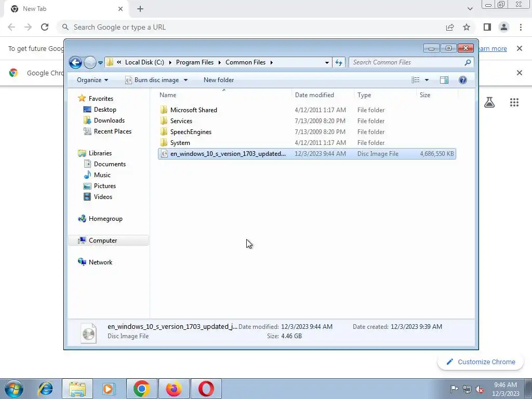
Task: Select Libraries in navigation pane
Action: click(100, 153)
